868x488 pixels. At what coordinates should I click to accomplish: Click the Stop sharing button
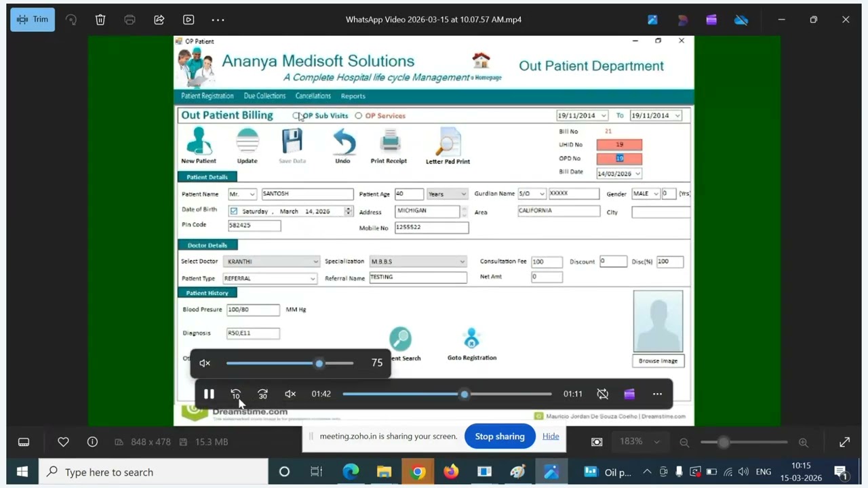point(500,436)
